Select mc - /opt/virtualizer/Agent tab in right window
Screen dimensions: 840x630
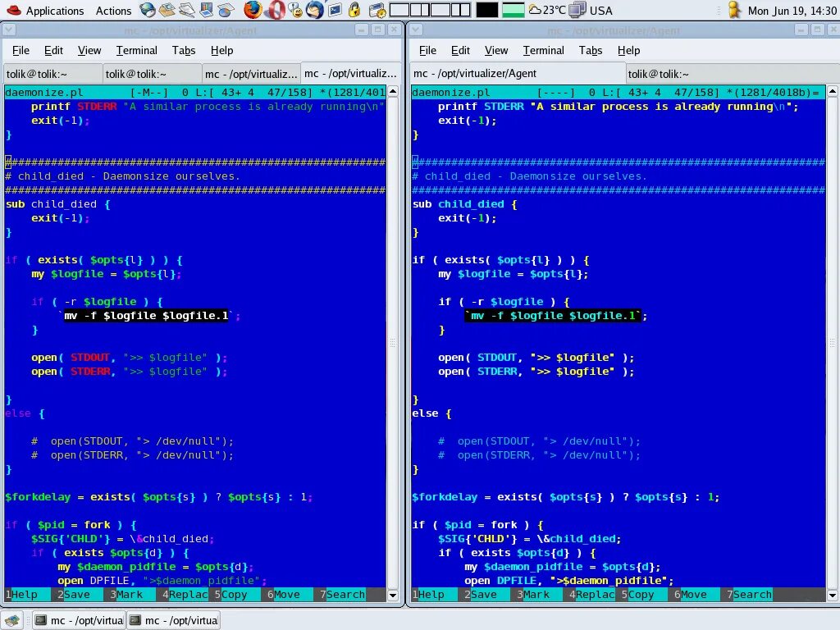518,74
